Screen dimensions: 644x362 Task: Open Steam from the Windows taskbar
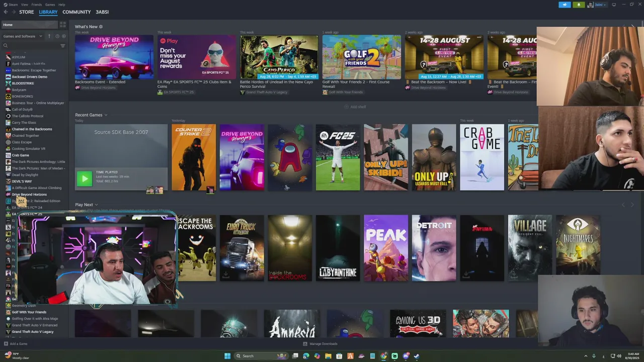click(417, 356)
